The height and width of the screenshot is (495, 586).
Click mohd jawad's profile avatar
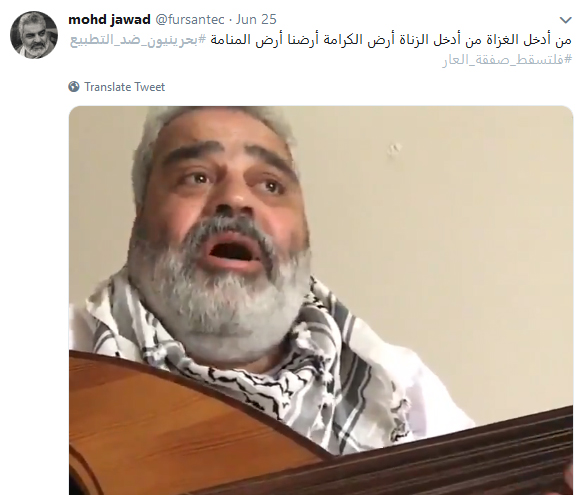click(34, 35)
